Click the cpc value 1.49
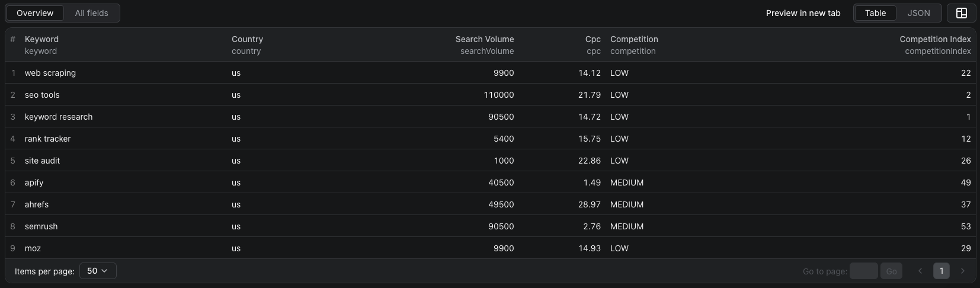This screenshot has height=288, width=980. coord(592,183)
